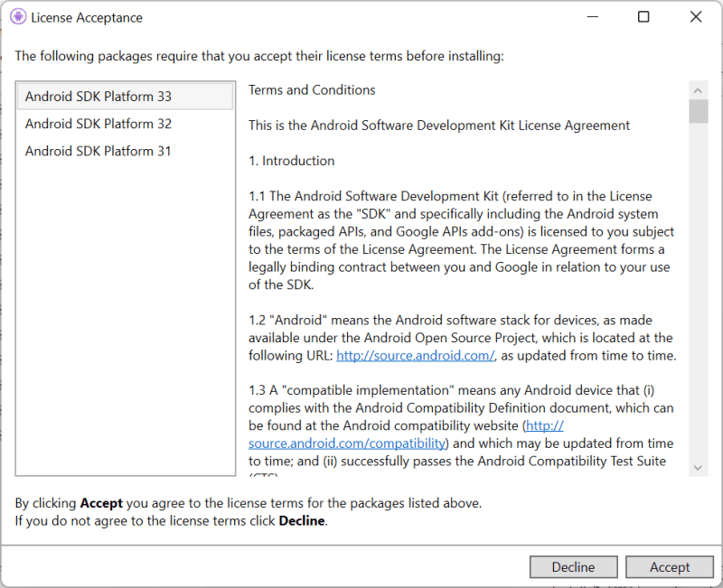Viewport: 723px width, 588px height.
Task: Click the scroll down arrow of license text
Action: (698, 468)
